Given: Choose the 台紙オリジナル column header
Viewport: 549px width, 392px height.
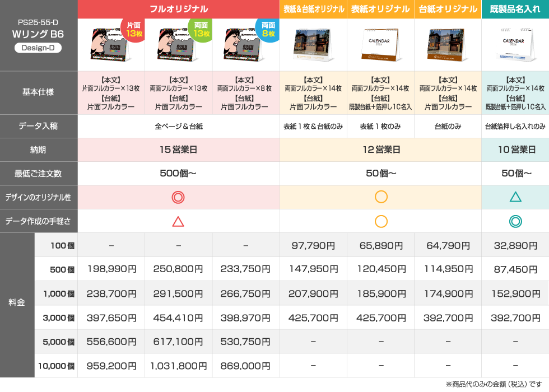Looking at the screenshot, I should coord(448,9).
